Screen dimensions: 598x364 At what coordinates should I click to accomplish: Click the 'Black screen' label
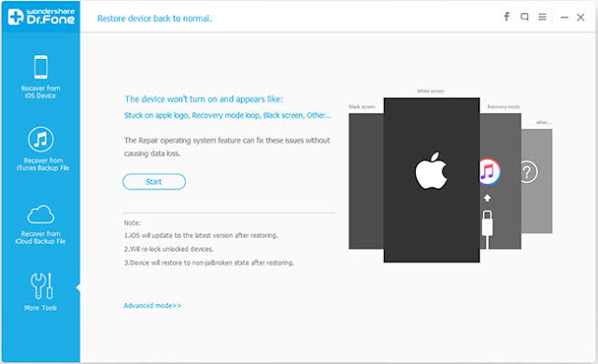pos(362,106)
